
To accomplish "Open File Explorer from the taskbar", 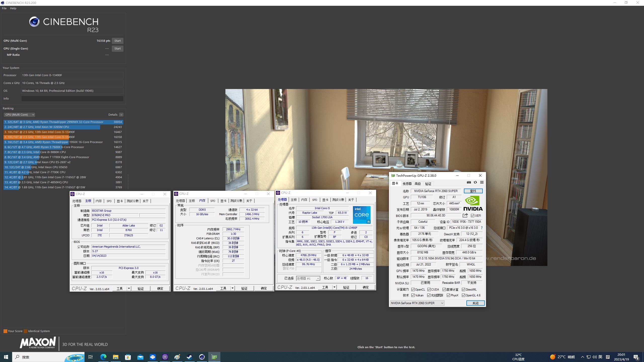I will pyautogui.click(x=116, y=357).
